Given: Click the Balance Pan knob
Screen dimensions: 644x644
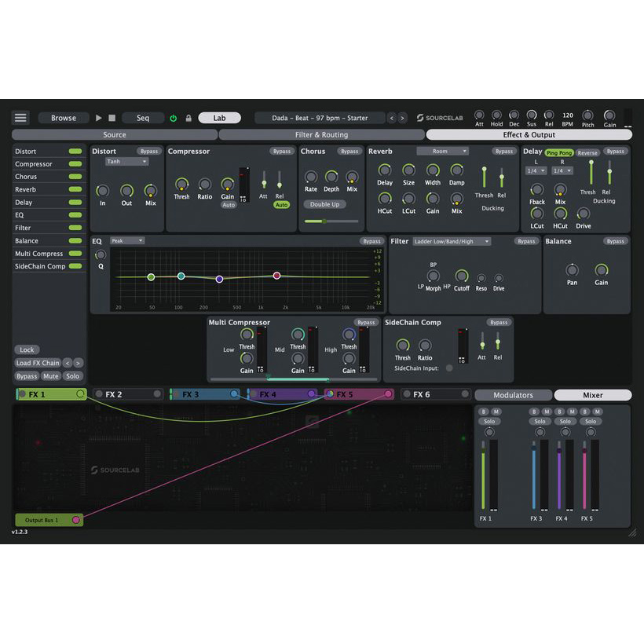Looking at the screenshot, I should 572,270.
